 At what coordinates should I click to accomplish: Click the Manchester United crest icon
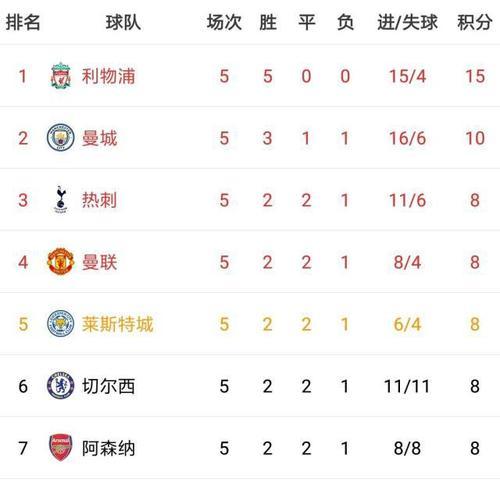coord(60,262)
